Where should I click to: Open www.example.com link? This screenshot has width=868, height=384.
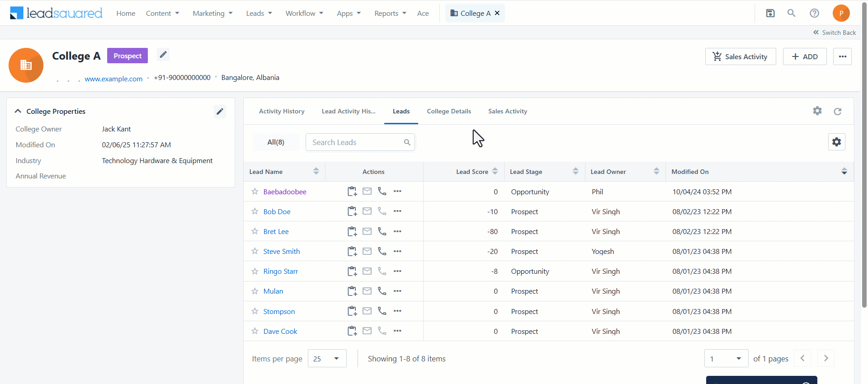pyautogui.click(x=113, y=79)
